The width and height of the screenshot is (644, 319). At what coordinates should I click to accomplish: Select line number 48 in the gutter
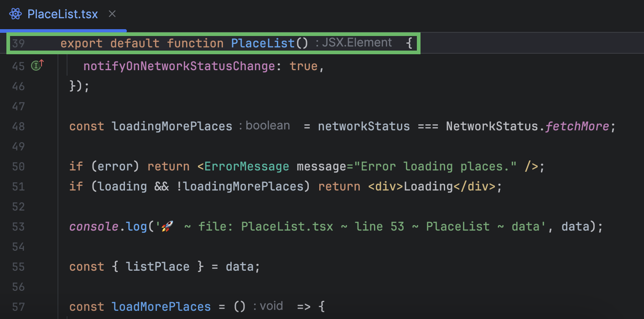click(18, 126)
